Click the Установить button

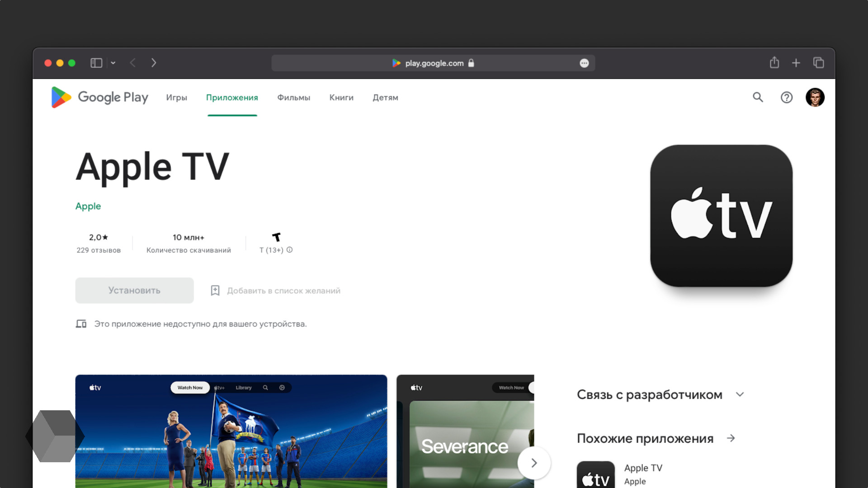134,291
